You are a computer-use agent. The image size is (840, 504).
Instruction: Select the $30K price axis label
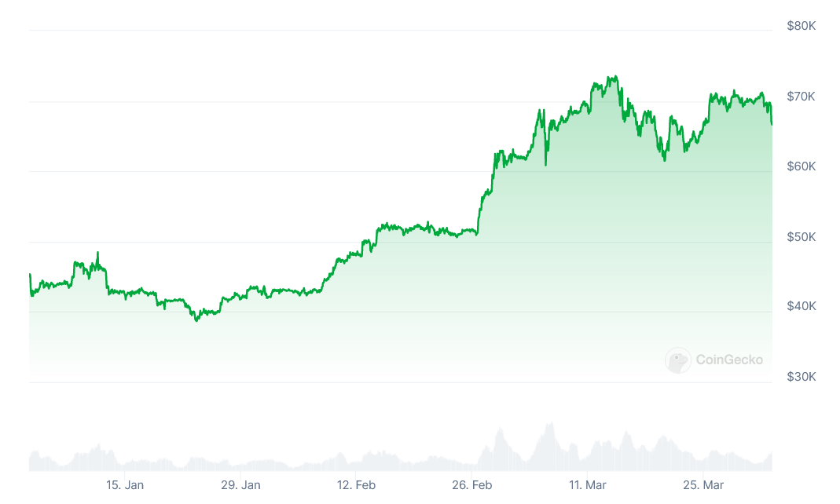(801, 377)
